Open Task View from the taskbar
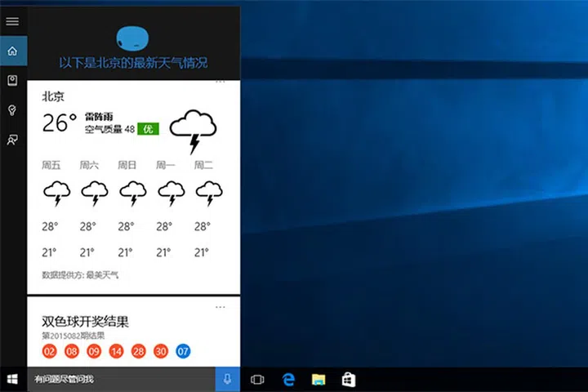588x392 pixels. [x=257, y=380]
